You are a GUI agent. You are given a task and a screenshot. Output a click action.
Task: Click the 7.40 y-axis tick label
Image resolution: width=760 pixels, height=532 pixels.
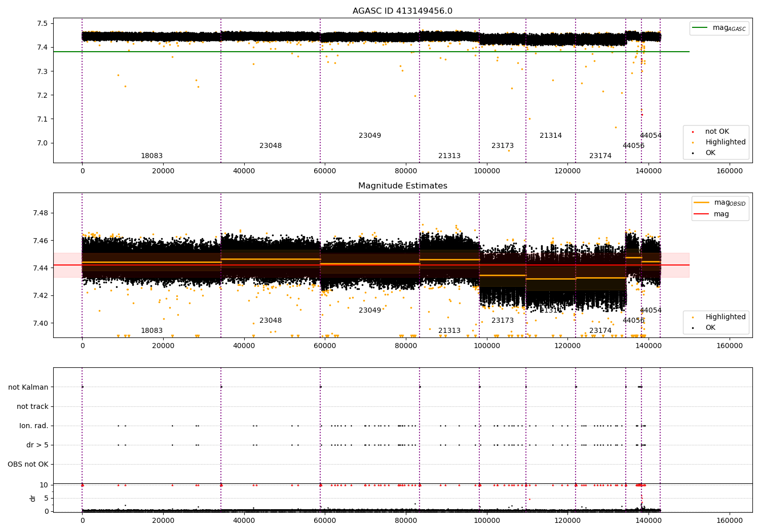(41, 323)
